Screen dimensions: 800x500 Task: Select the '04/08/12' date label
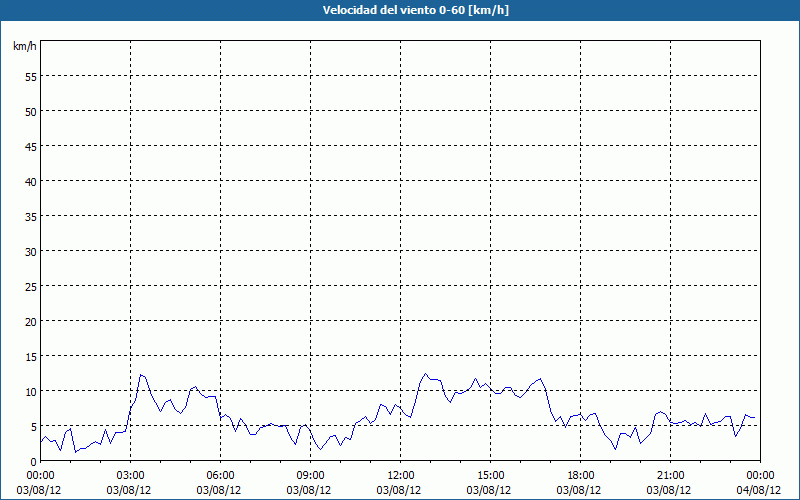(759, 490)
